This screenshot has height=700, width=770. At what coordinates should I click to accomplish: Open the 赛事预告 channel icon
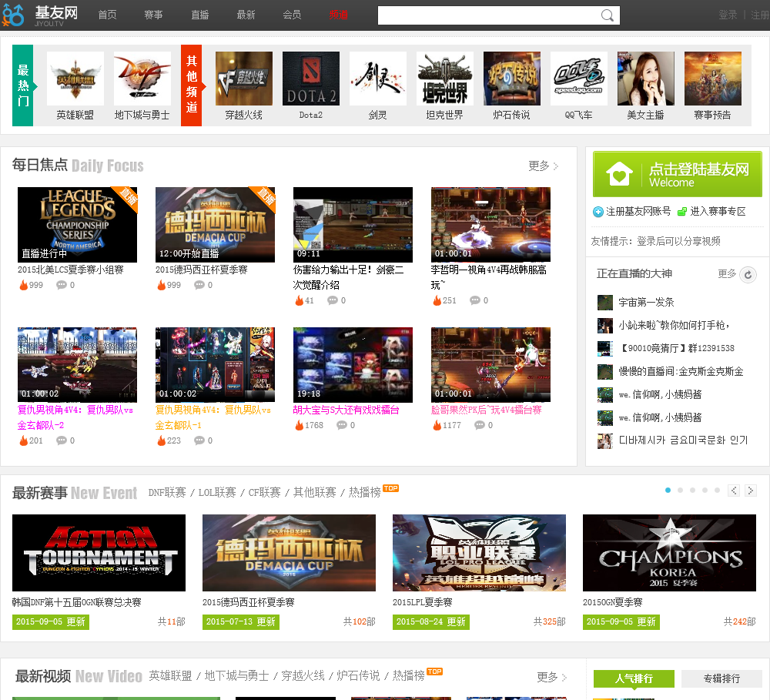713,79
